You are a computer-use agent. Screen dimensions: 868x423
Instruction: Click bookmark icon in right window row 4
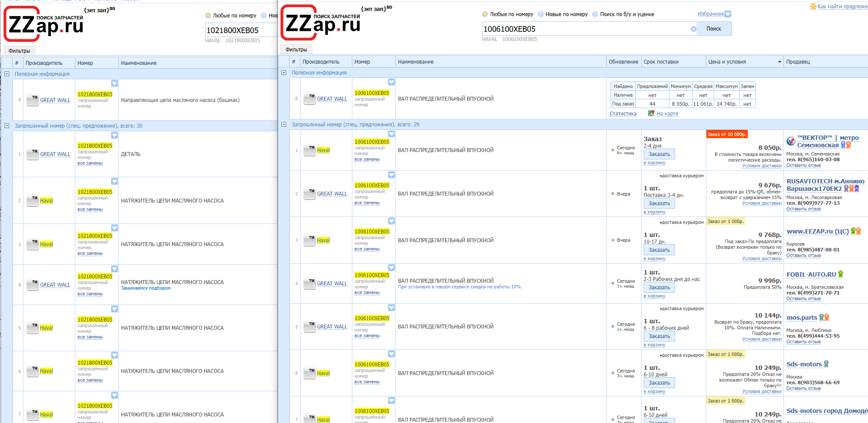(x=392, y=267)
